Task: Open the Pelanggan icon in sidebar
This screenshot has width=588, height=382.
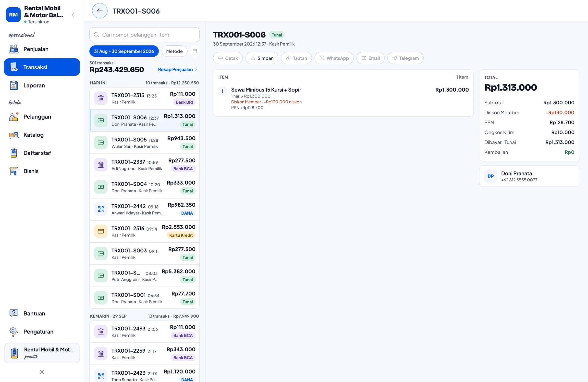Action: coord(14,117)
